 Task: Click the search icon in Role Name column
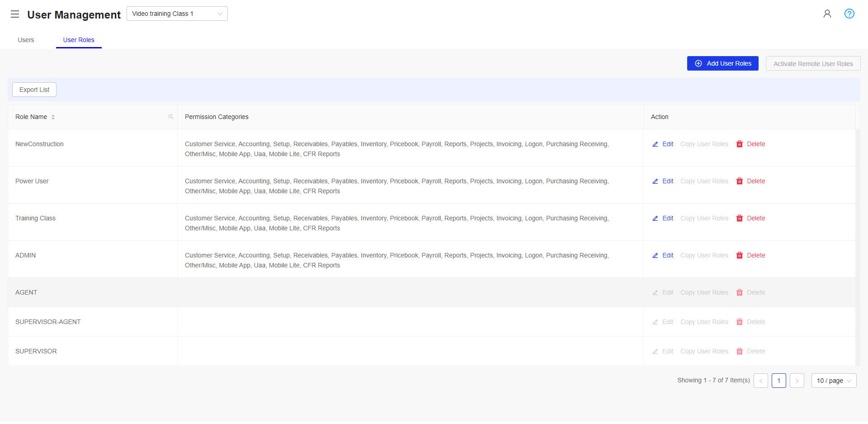[170, 116]
